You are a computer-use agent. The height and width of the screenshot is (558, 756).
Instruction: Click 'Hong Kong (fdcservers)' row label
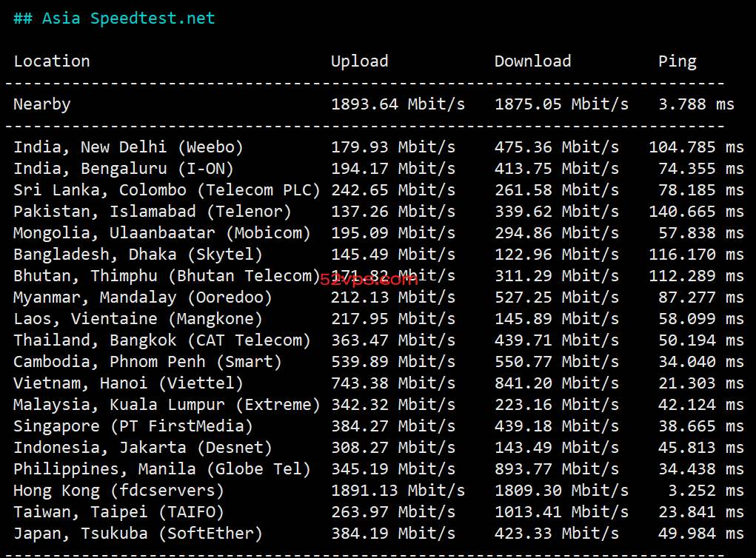coord(118,491)
